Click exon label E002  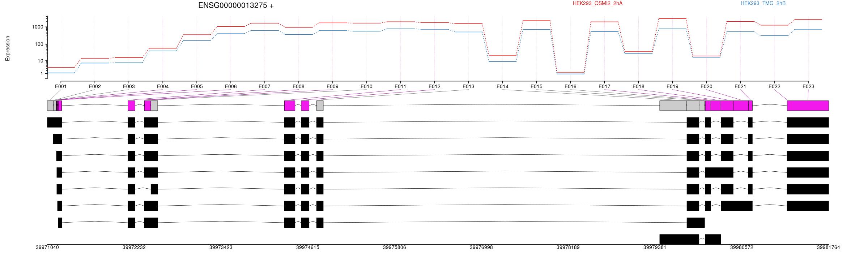click(x=95, y=86)
